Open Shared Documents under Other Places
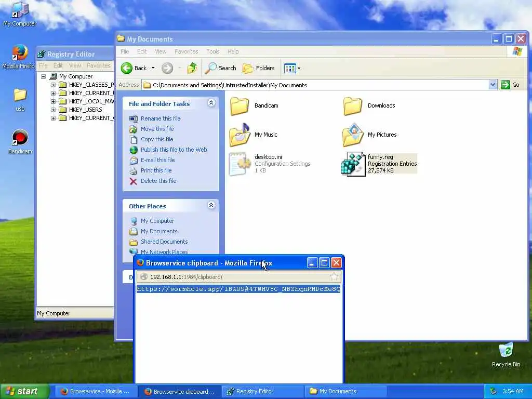532x399 pixels. (164, 242)
